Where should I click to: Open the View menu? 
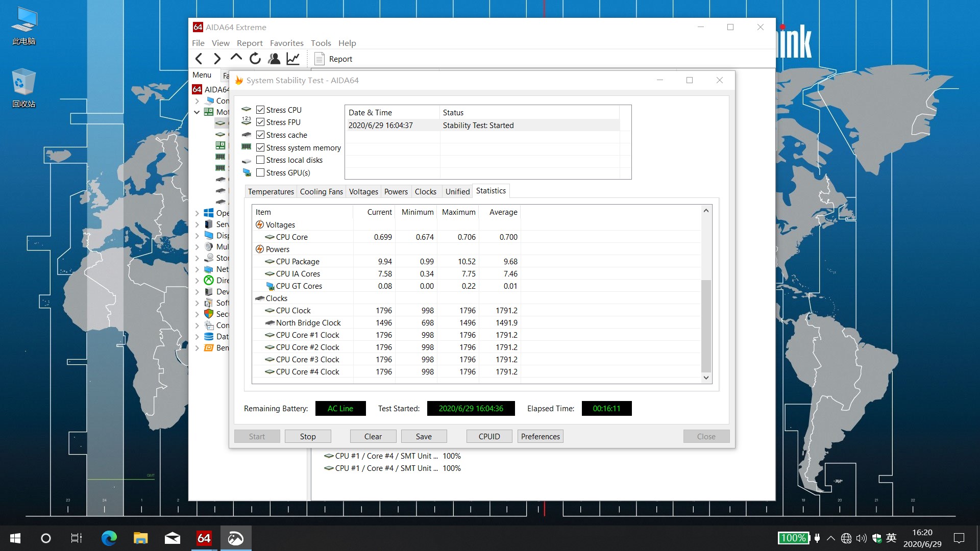[x=220, y=43]
